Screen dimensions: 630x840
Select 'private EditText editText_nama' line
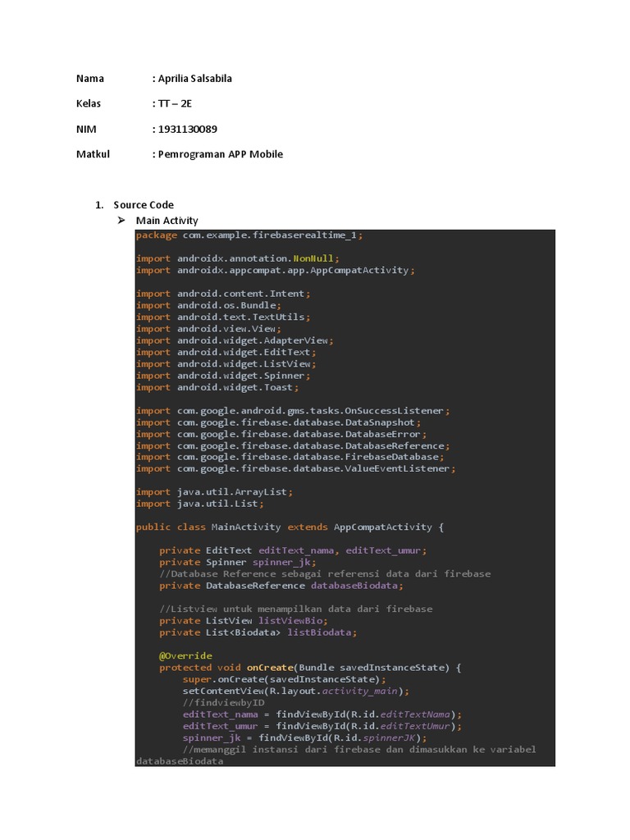coord(293,550)
